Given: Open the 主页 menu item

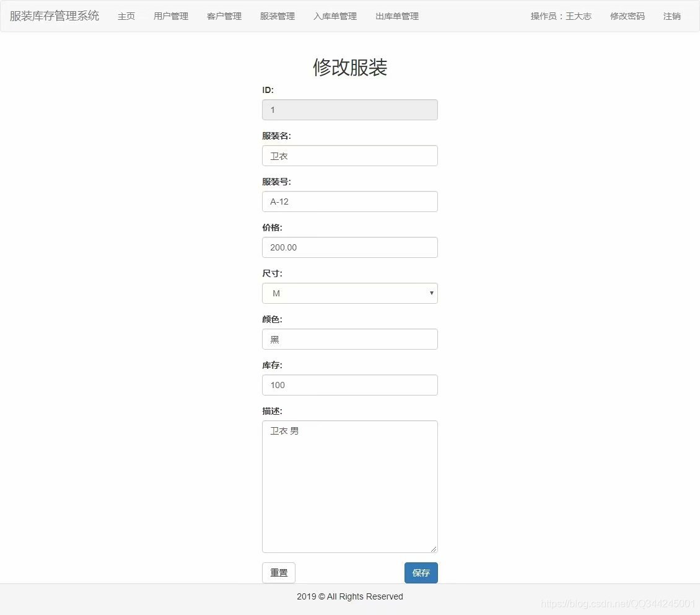Looking at the screenshot, I should (126, 17).
